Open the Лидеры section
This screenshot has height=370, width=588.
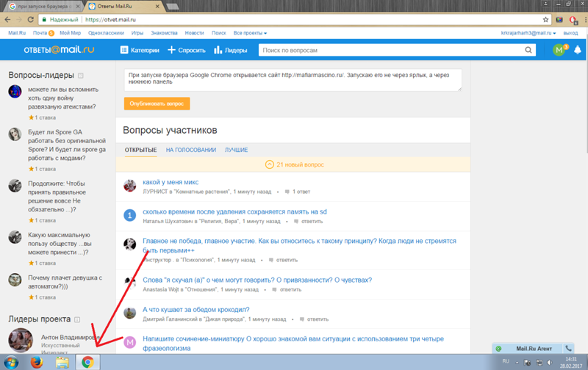point(230,50)
